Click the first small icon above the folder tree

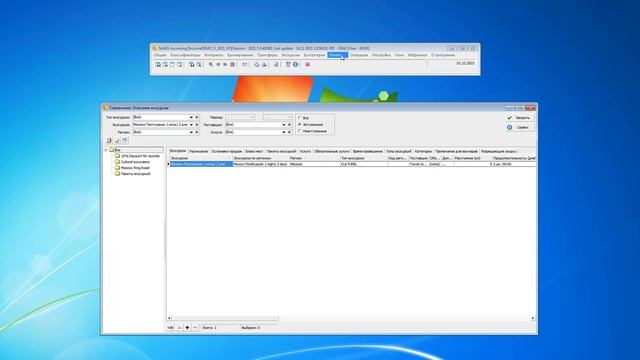click(109, 140)
